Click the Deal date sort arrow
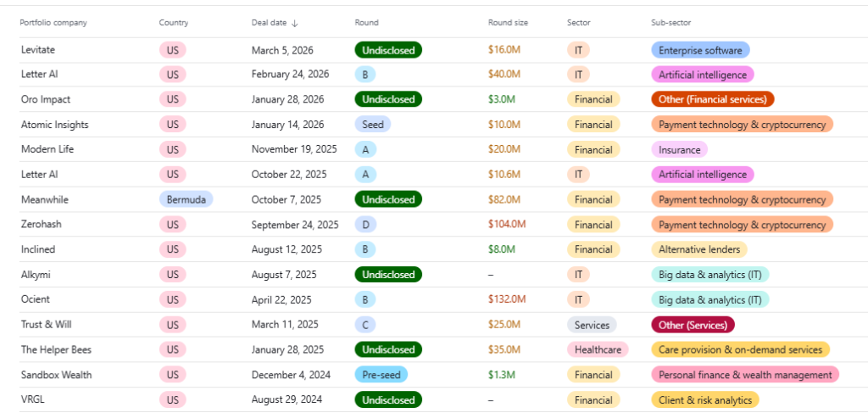The image size is (868, 413). point(294,23)
